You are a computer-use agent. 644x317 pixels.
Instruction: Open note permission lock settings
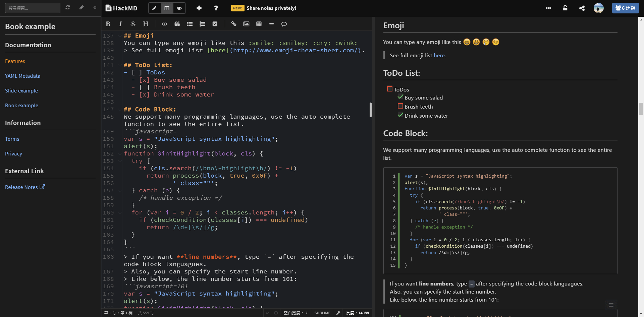click(x=565, y=8)
